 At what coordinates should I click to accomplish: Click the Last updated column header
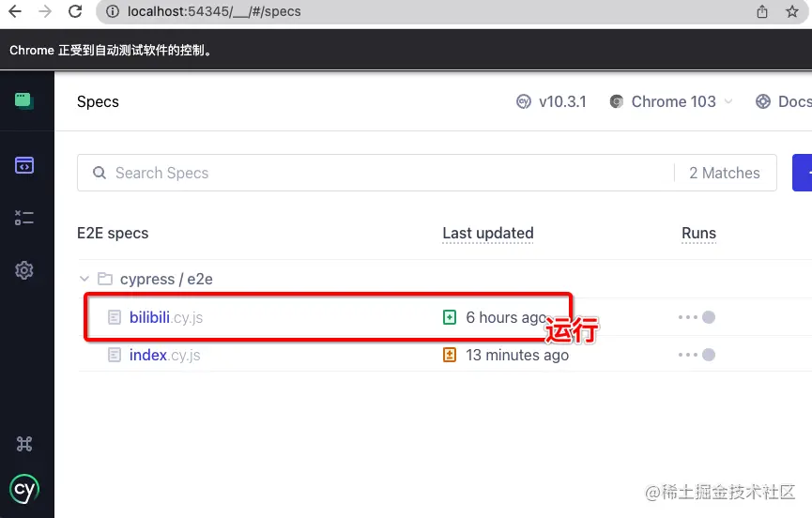[488, 234]
